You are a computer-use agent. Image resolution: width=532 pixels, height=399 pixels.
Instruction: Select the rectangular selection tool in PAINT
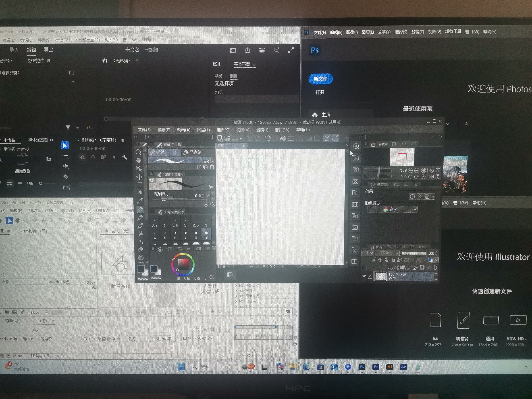click(139, 185)
